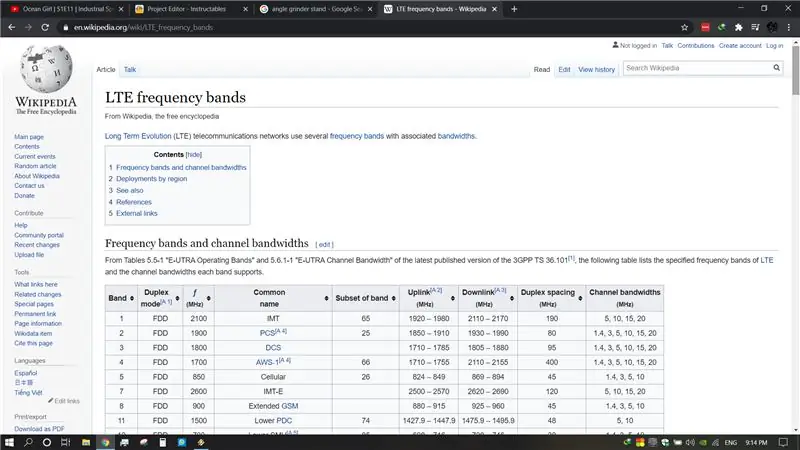Open a new tab with the plus button
This screenshot has height=450, width=800.
point(514,9)
